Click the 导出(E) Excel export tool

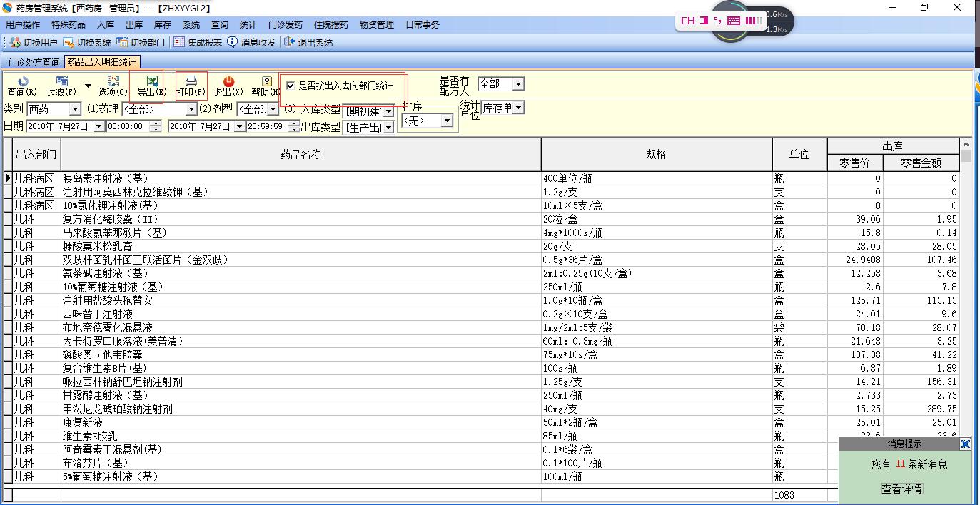(152, 86)
